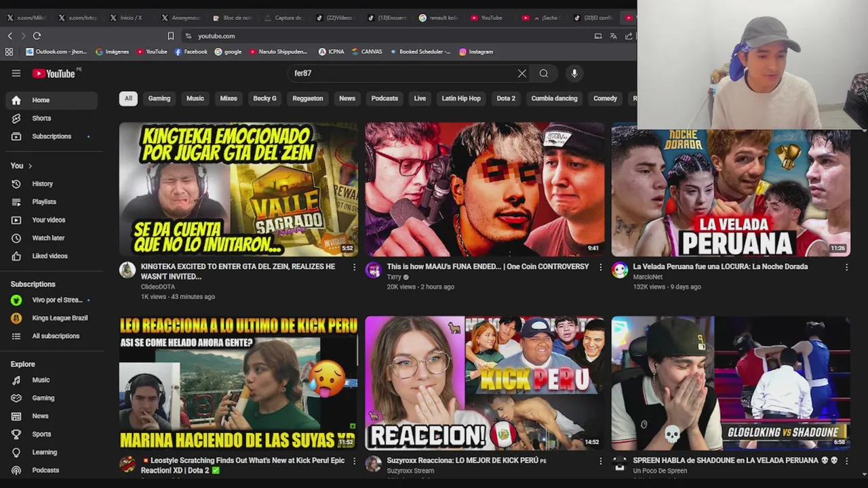The width and height of the screenshot is (868, 488).
Task: Switch to the renault koleos browser tab
Action: 438,18
